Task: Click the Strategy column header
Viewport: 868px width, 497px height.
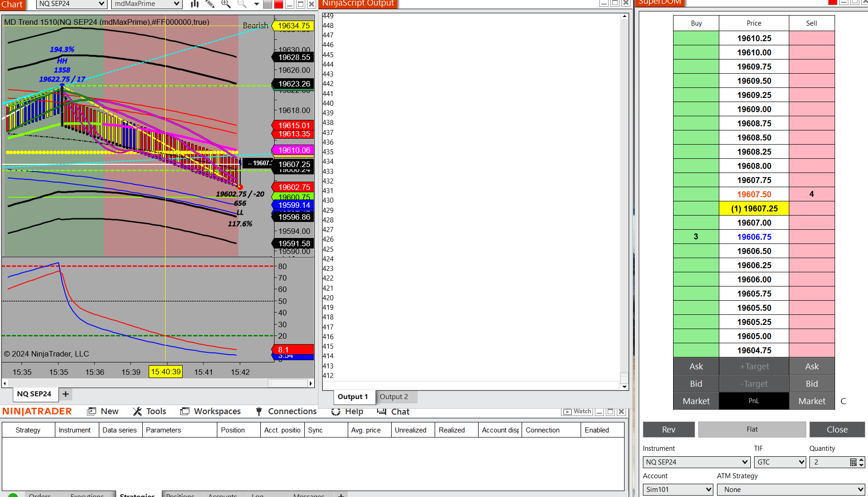Action: [x=28, y=430]
